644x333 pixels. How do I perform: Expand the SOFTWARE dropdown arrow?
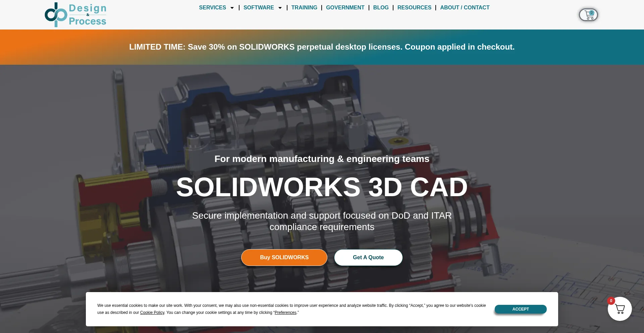(x=280, y=8)
